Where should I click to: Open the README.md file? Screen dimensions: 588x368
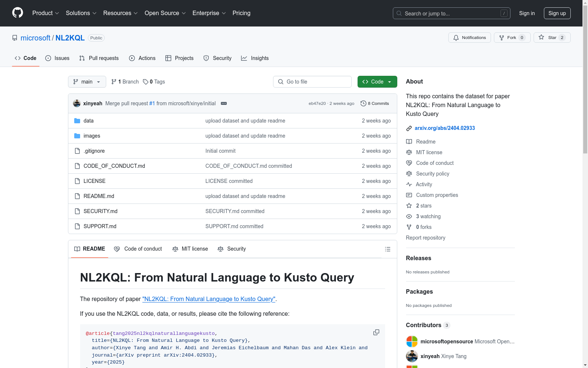click(x=99, y=196)
